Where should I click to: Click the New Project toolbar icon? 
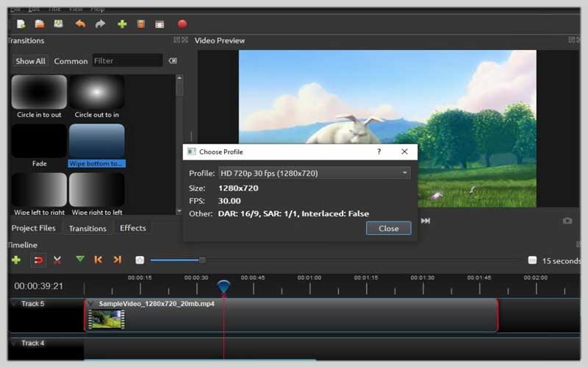[x=21, y=24]
